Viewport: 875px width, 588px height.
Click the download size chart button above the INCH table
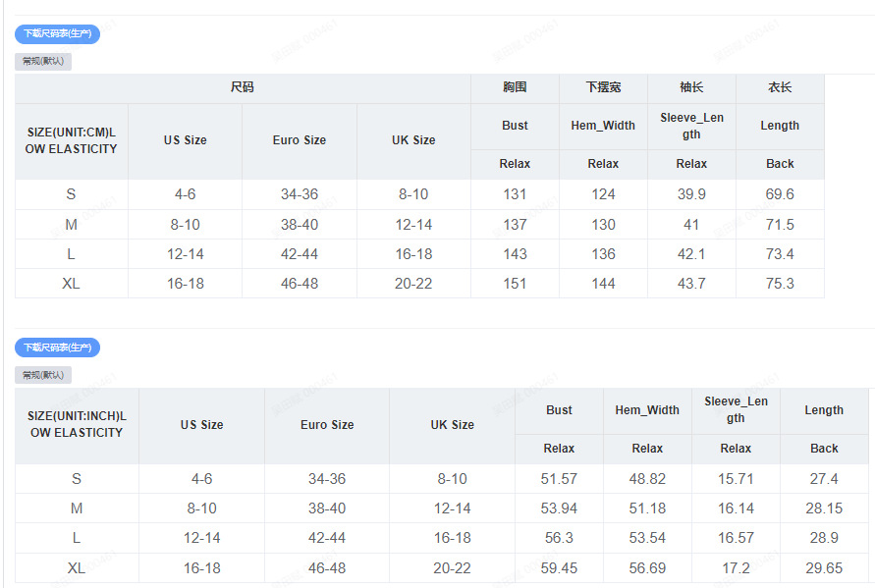pos(57,347)
